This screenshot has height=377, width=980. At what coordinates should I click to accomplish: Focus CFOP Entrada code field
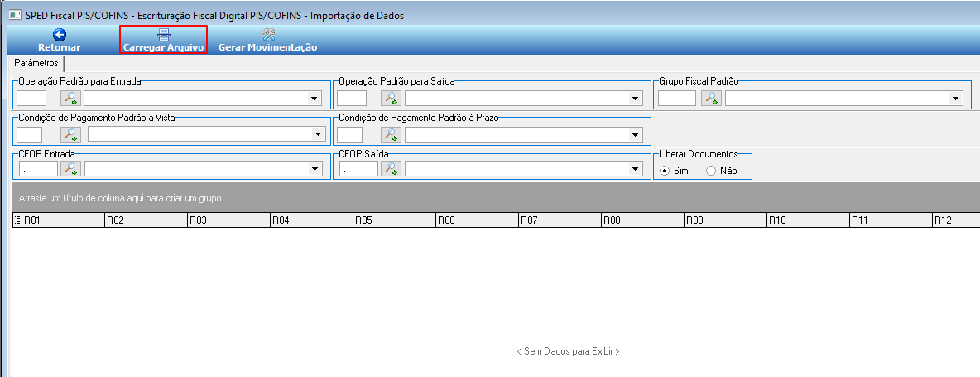click(x=38, y=168)
